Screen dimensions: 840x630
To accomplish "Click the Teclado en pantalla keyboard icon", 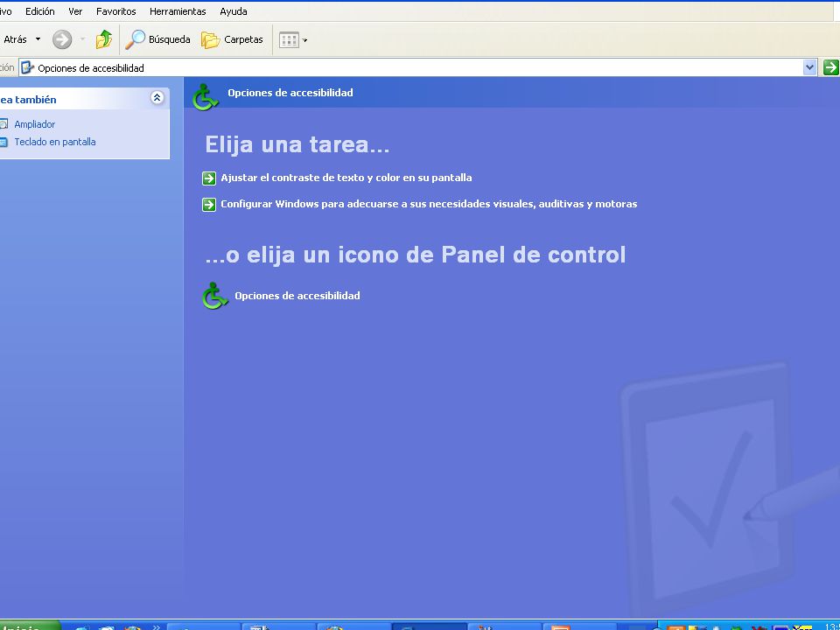I will click(3, 142).
